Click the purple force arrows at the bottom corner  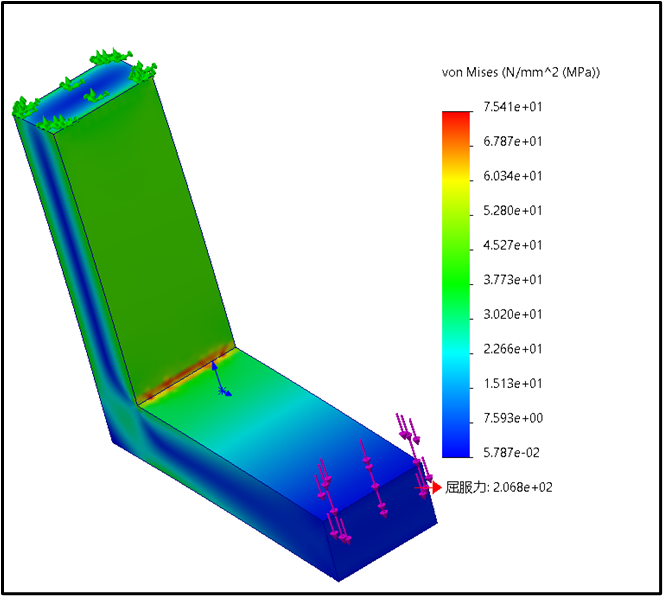pyautogui.click(x=338, y=523)
